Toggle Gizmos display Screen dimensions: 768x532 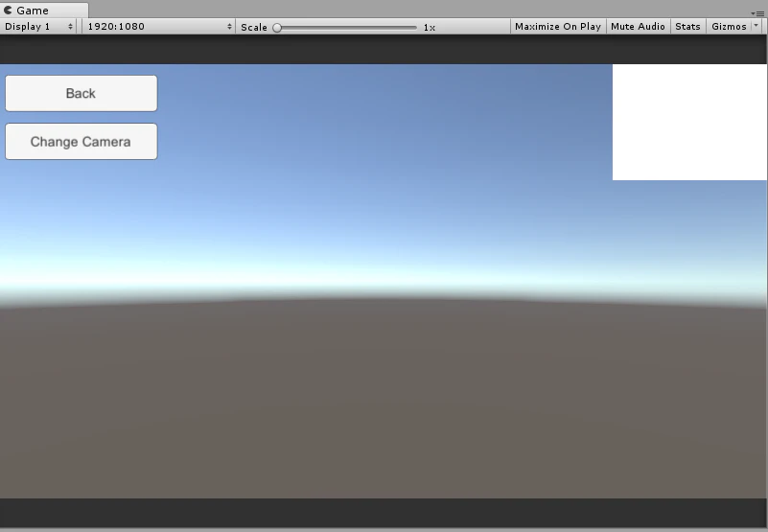[729, 27]
